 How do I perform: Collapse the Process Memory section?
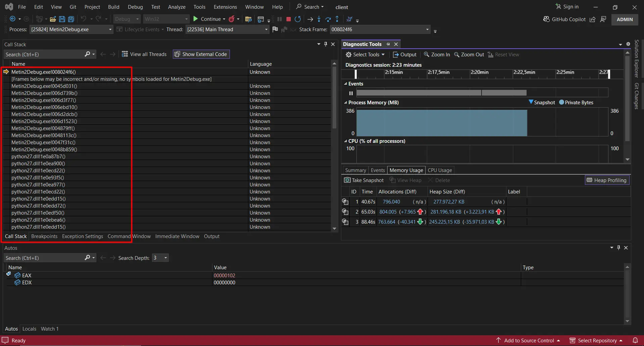pos(346,102)
